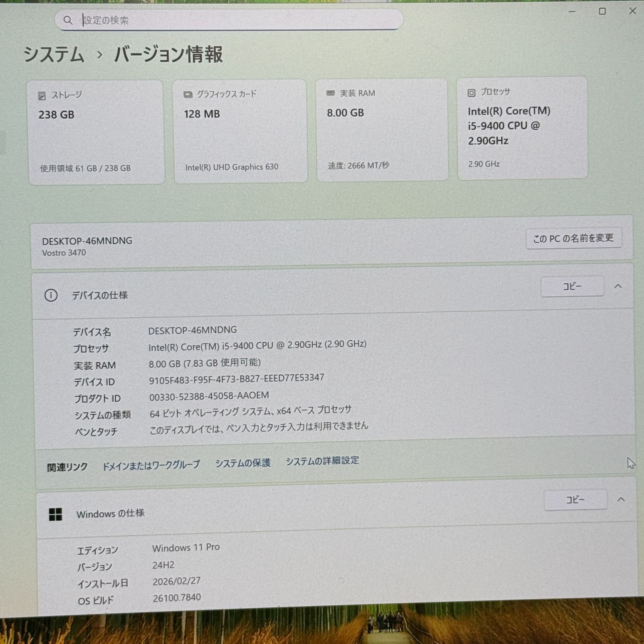Select install date 2026/02/27

(176, 581)
